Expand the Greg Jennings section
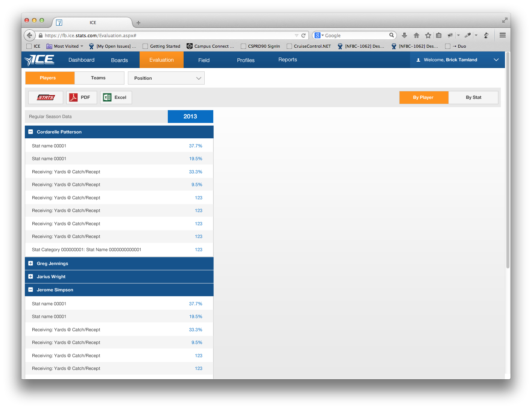 30,264
